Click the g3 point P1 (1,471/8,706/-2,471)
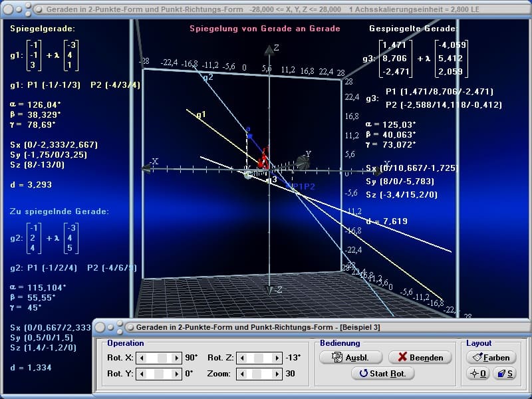Viewport: 532px width, 399px height. (440, 92)
